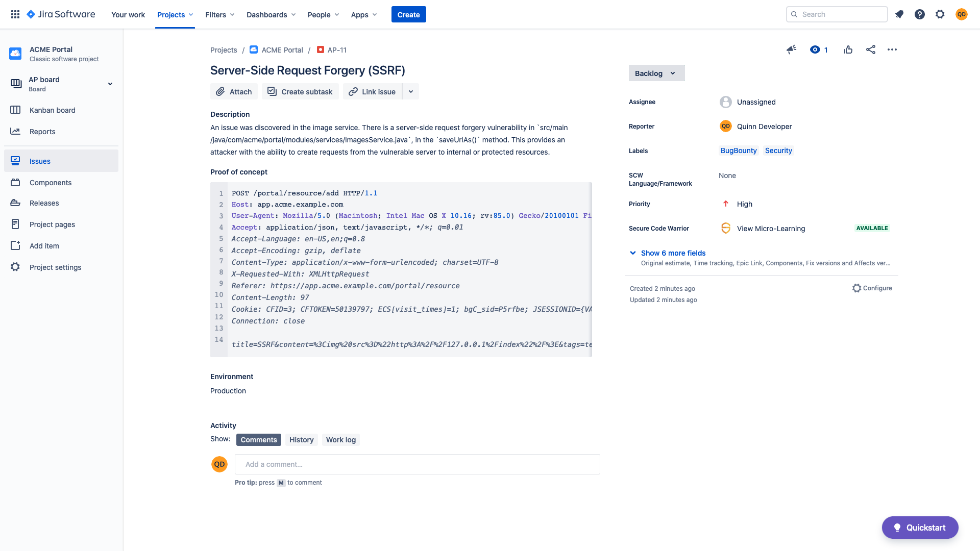980x551 pixels.
Task: Click the issue title Server-Side Request Forgery
Action: (308, 70)
